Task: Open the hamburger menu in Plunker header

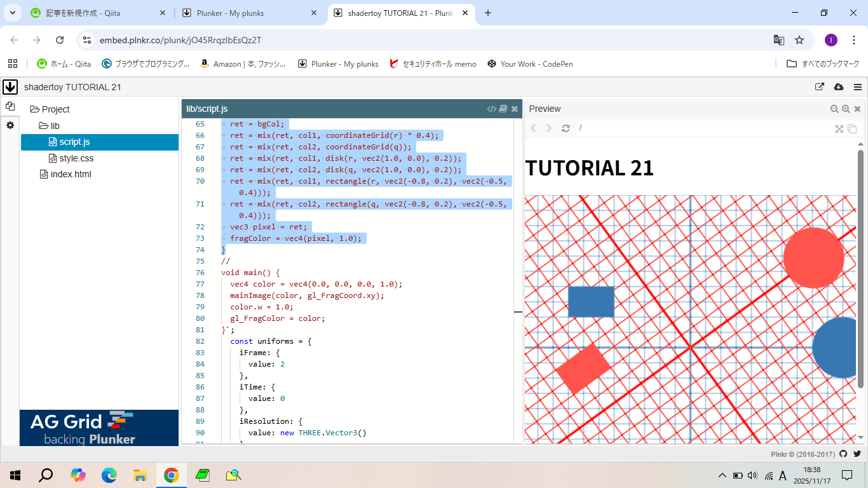Action: click(858, 87)
